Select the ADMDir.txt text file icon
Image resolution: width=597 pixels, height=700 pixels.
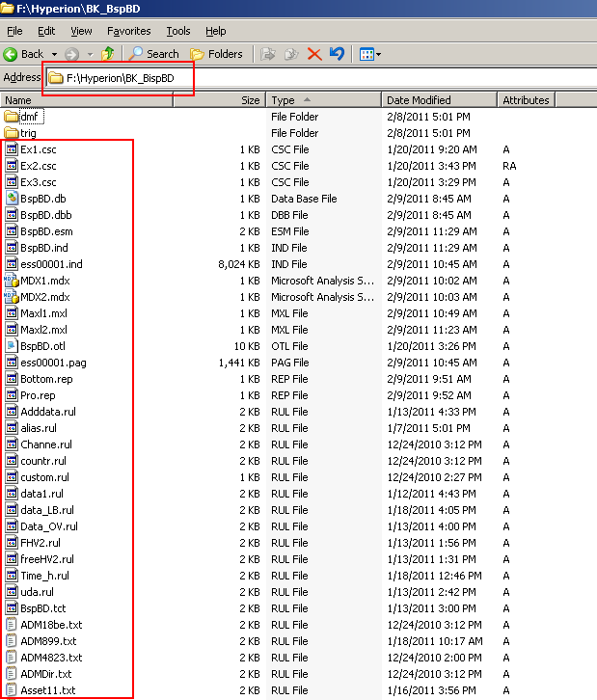pyautogui.click(x=12, y=674)
